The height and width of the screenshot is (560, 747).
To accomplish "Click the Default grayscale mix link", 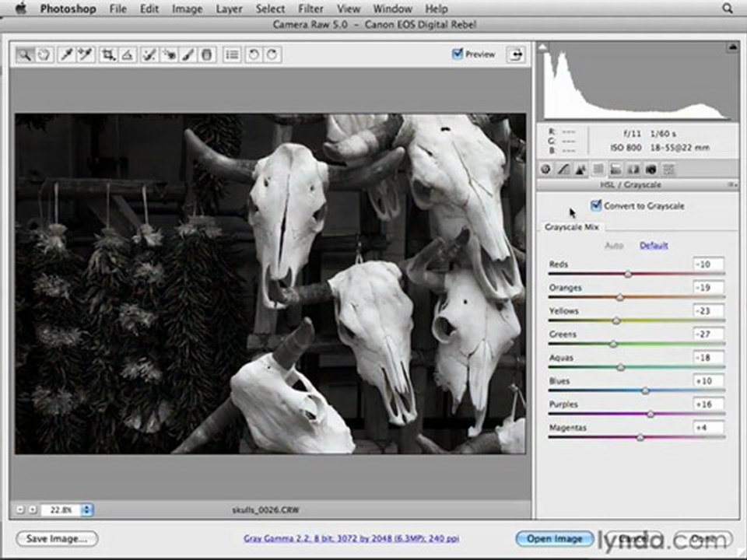I will click(x=653, y=245).
